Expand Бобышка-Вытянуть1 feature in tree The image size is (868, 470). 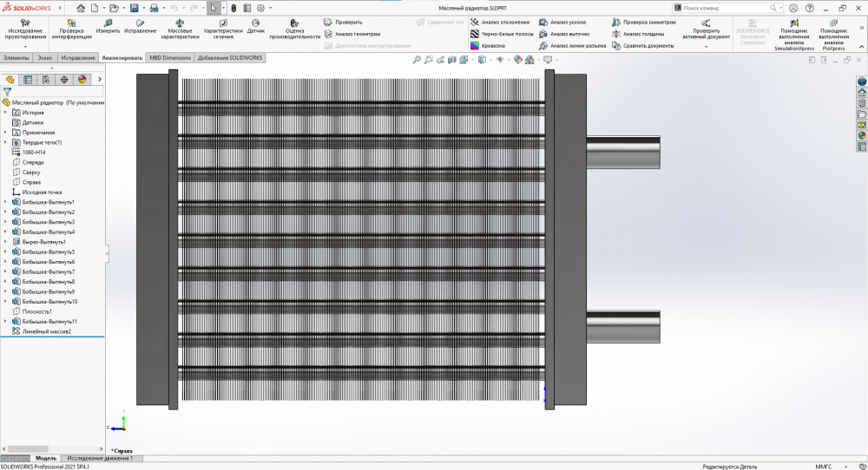(6, 202)
